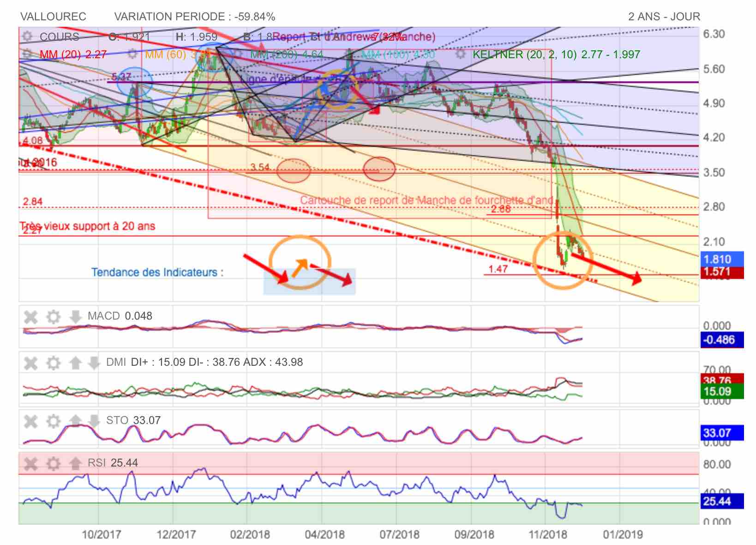Open settings gear for KELTNER indicator
This screenshot has width=756, height=545.
461,54
